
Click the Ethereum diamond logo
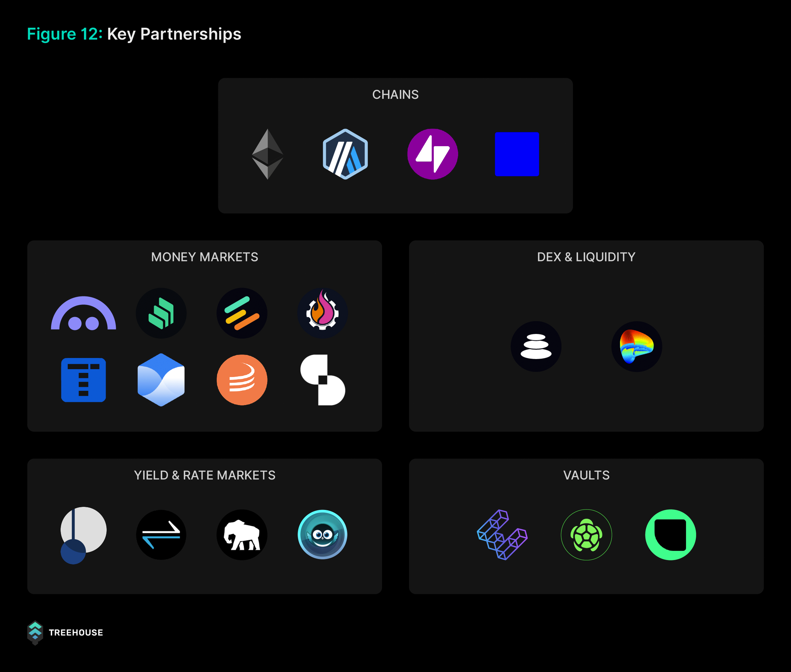(x=267, y=154)
